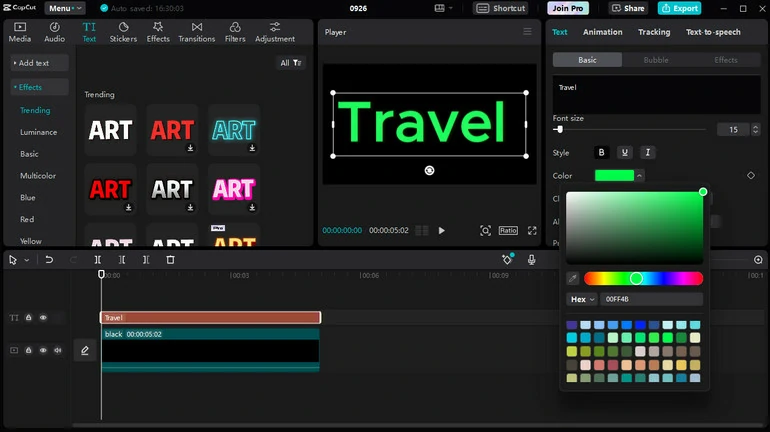Image resolution: width=770 pixels, height=432 pixels.
Task: Open the Adjustment panel
Action: click(x=275, y=32)
